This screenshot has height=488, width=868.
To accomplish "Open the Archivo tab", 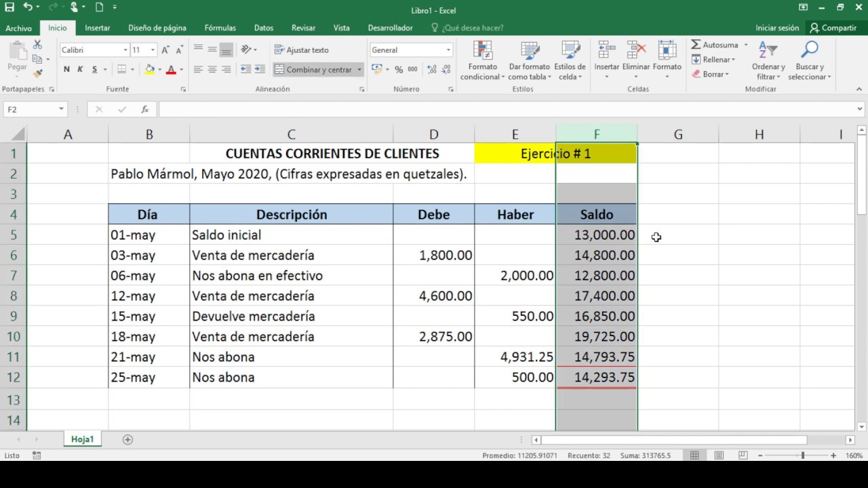I will click(x=19, y=28).
